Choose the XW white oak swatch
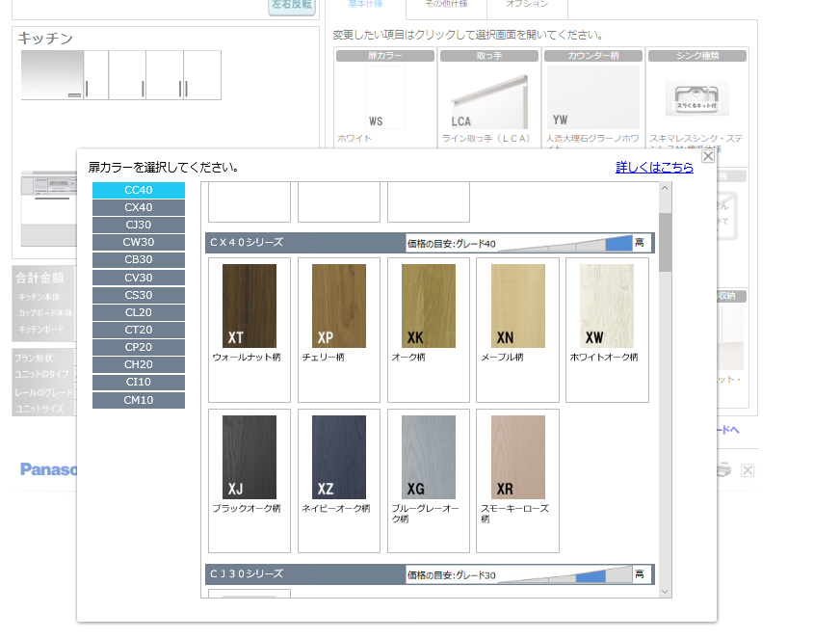Image resolution: width=840 pixels, height=639 pixels. (607, 306)
